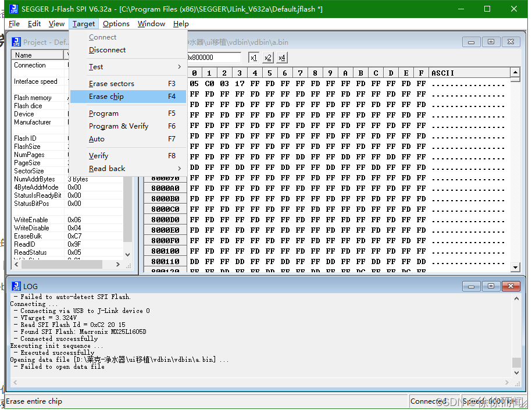Select the EraseBulk 0xC7 row
This screenshot has width=532, height=413.
pos(68,236)
